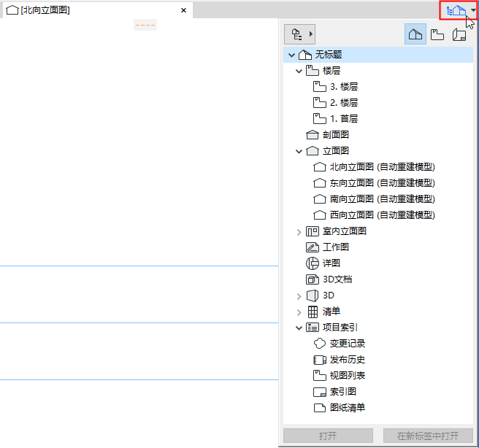Click the 室内立面图 icon
Viewport: 479px width, 448px height.
(313, 231)
